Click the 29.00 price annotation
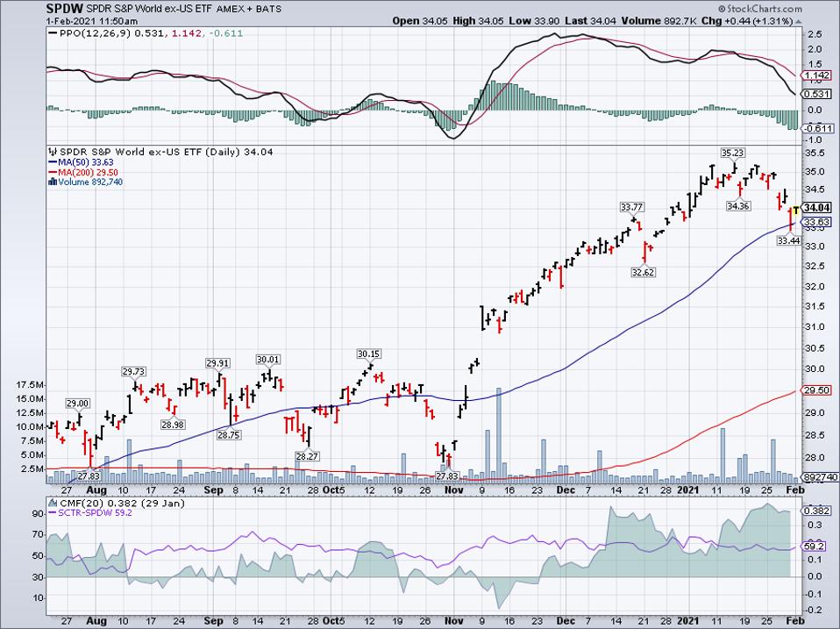The image size is (840, 629). [x=78, y=404]
